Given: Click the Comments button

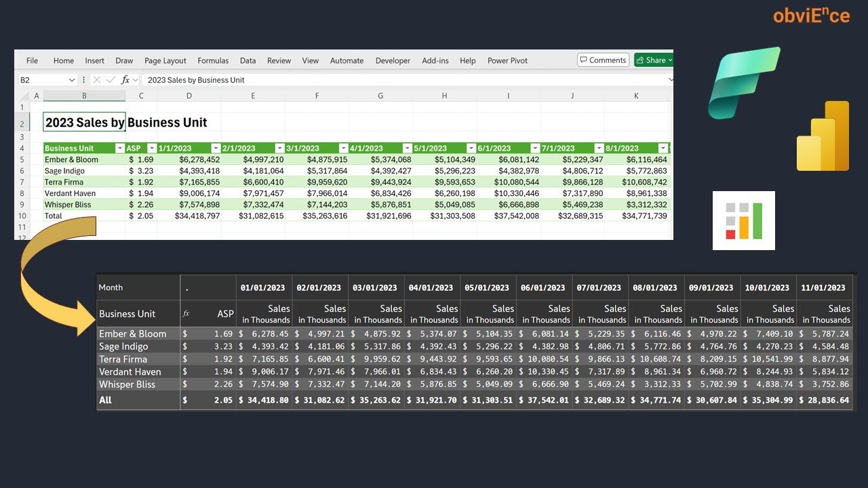Looking at the screenshot, I should pyautogui.click(x=603, y=60).
